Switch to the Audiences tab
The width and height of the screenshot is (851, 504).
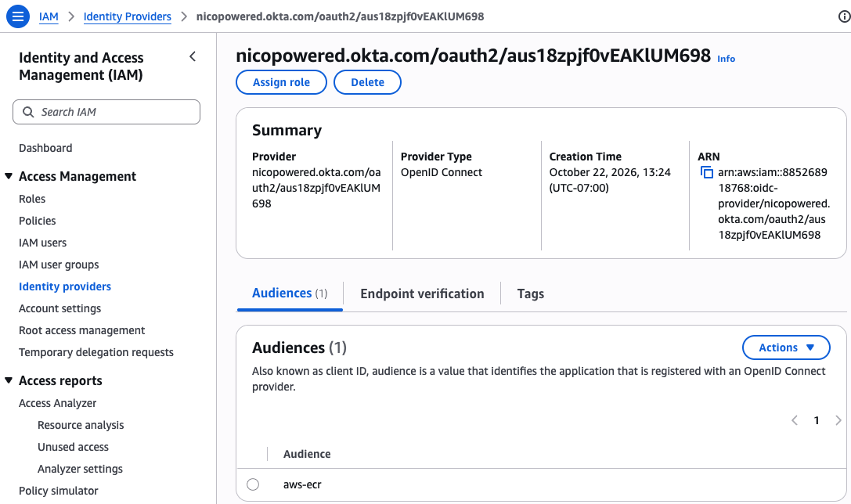289,293
